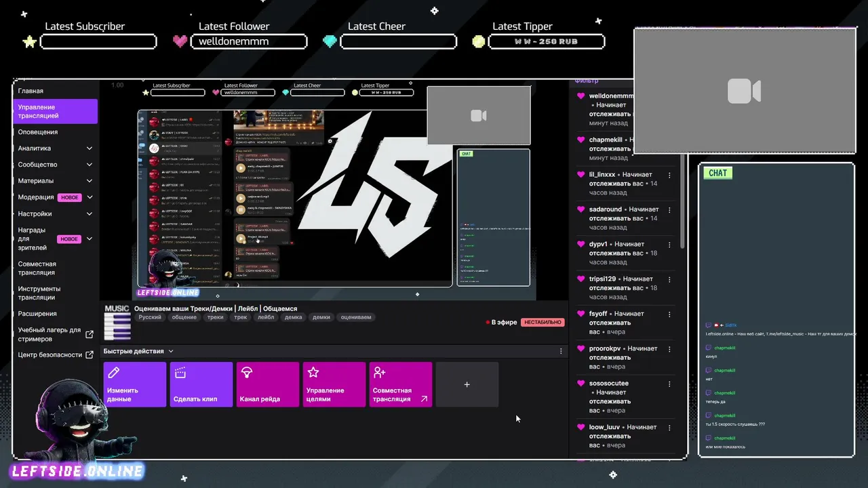Viewport: 868px width, 488px height.
Task: Click the large camera placeholder in overlay
Action: click(744, 91)
